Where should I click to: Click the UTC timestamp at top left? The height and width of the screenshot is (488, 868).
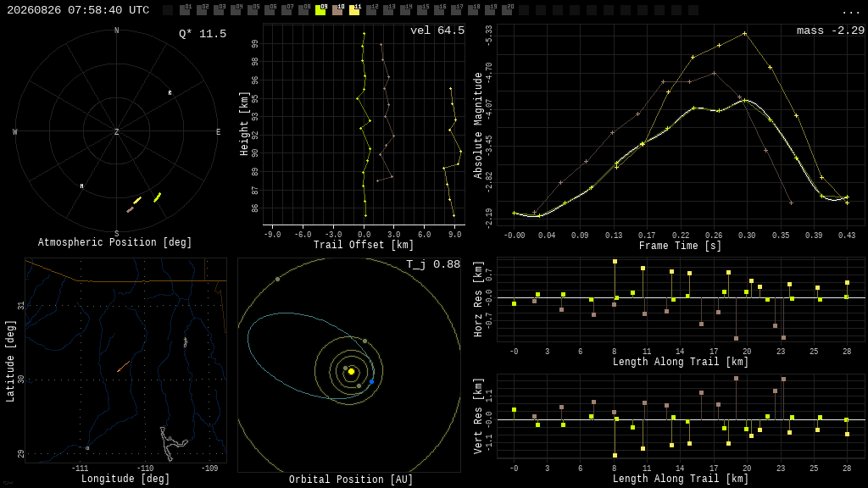(78, 10)
